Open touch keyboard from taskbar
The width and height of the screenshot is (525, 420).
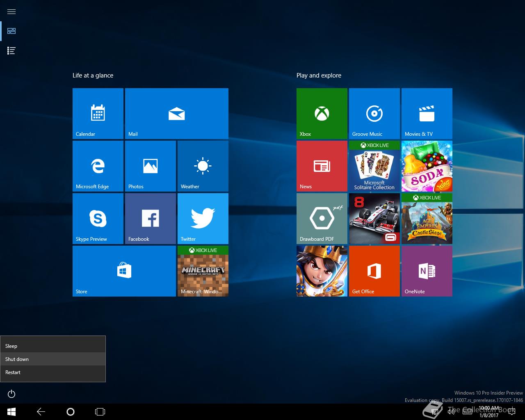pyautogui.click(x=467, y=411)
